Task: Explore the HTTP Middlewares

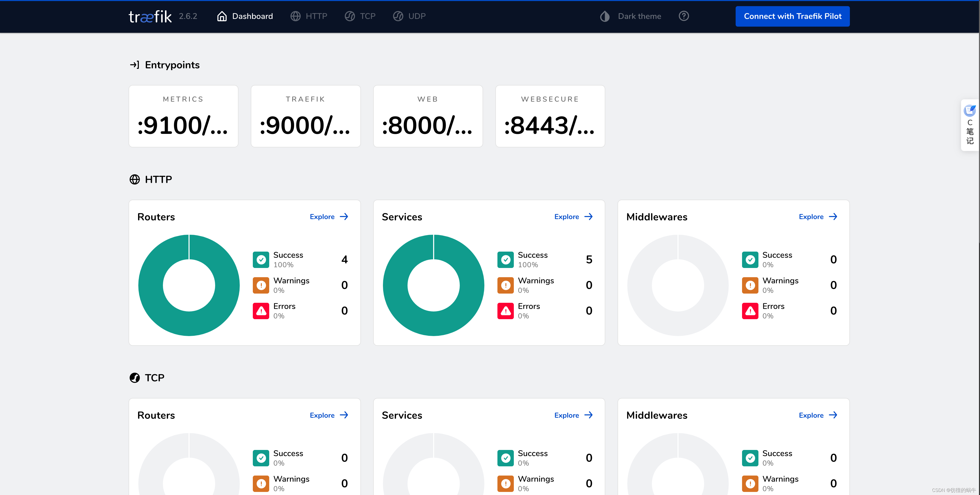Action: 818,217
